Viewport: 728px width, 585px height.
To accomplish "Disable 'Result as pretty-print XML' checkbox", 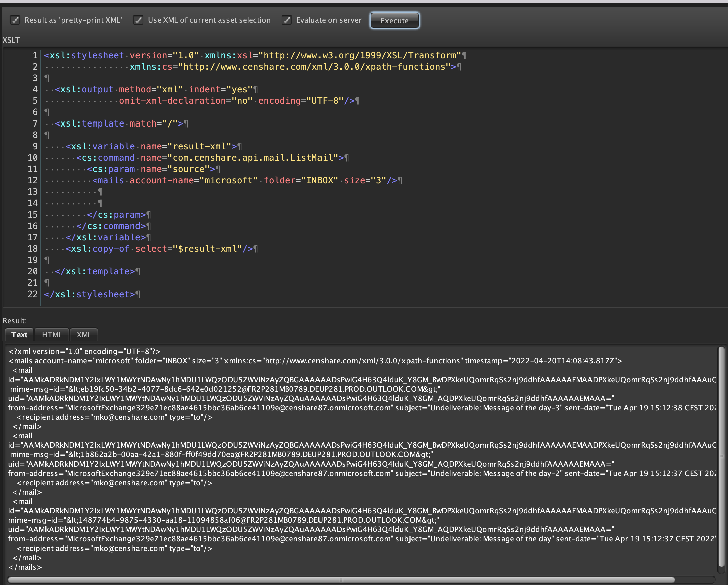I will (x=15, y=20).
